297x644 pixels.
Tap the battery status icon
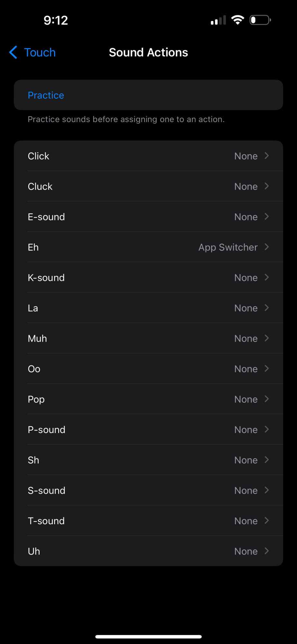[x=260, y=20]
